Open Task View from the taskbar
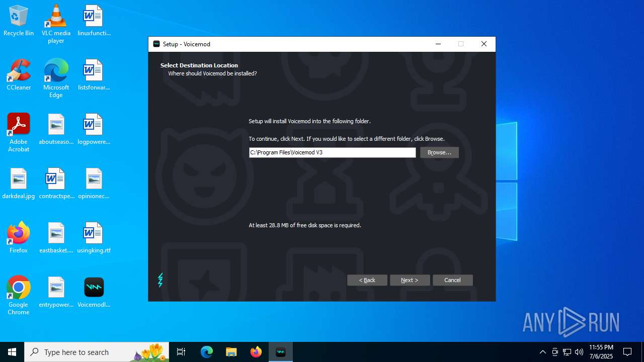The image size is (644, 362). coord(181,352)
